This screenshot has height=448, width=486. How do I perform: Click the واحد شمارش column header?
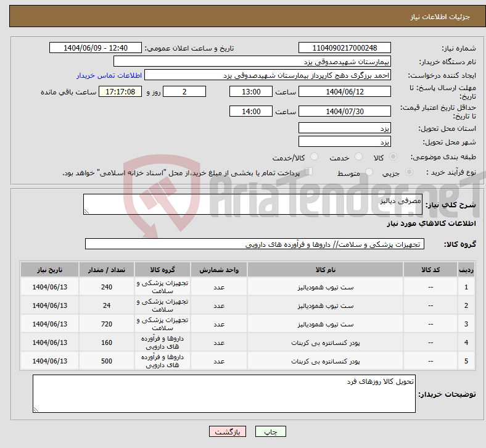tap(219, 270)
